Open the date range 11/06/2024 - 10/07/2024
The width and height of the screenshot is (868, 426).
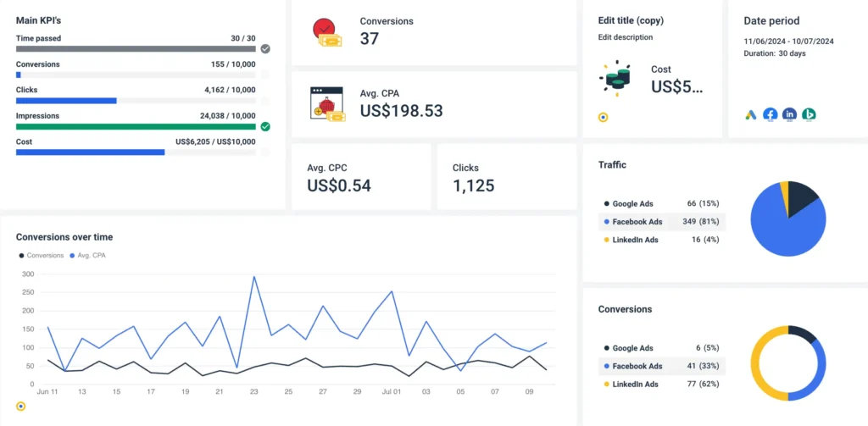pos(788,41)
